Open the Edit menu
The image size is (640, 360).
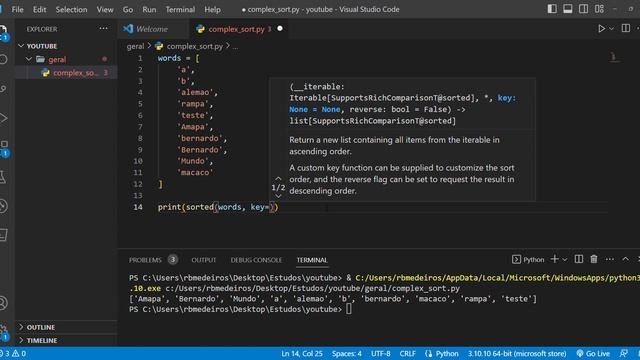39,9
